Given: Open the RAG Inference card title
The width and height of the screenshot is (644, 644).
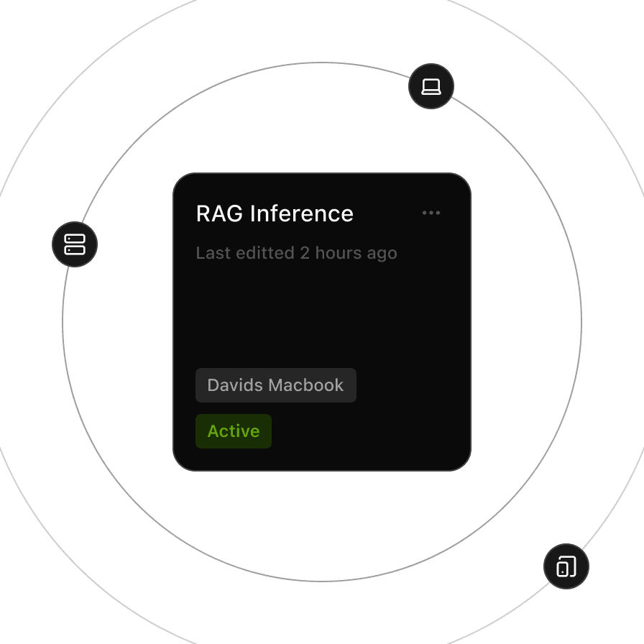Looking at the screenshot, I should click(x=275, y=213).
